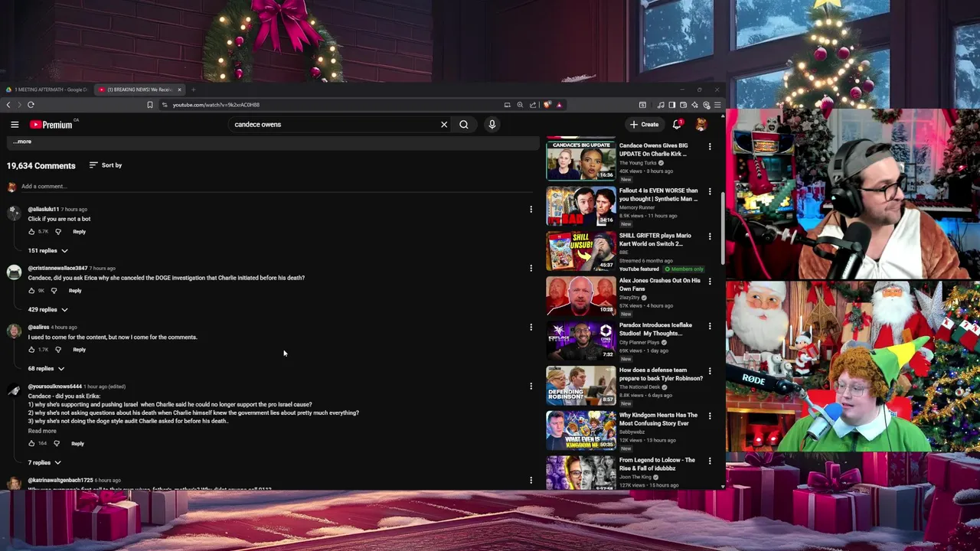Screen dimensions: 980x551
Task: Open options for Candace Owens Gives BIG UPDATE
Action: tap(710, 146)
